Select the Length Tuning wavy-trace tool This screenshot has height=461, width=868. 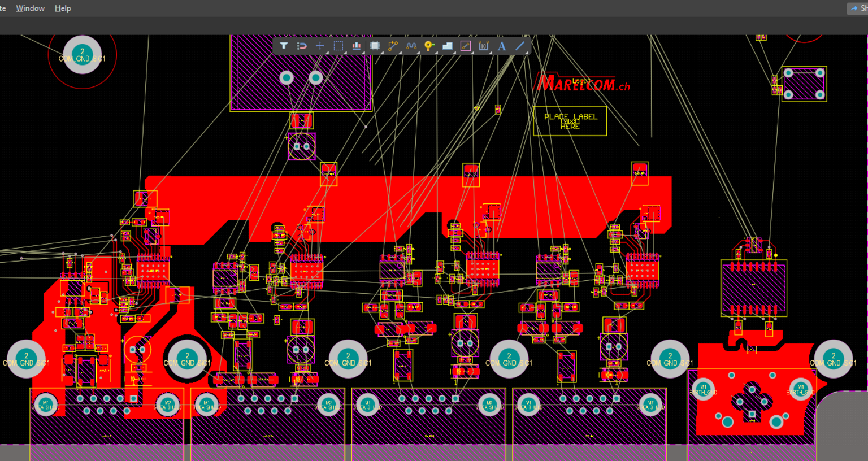coord(411,46)
